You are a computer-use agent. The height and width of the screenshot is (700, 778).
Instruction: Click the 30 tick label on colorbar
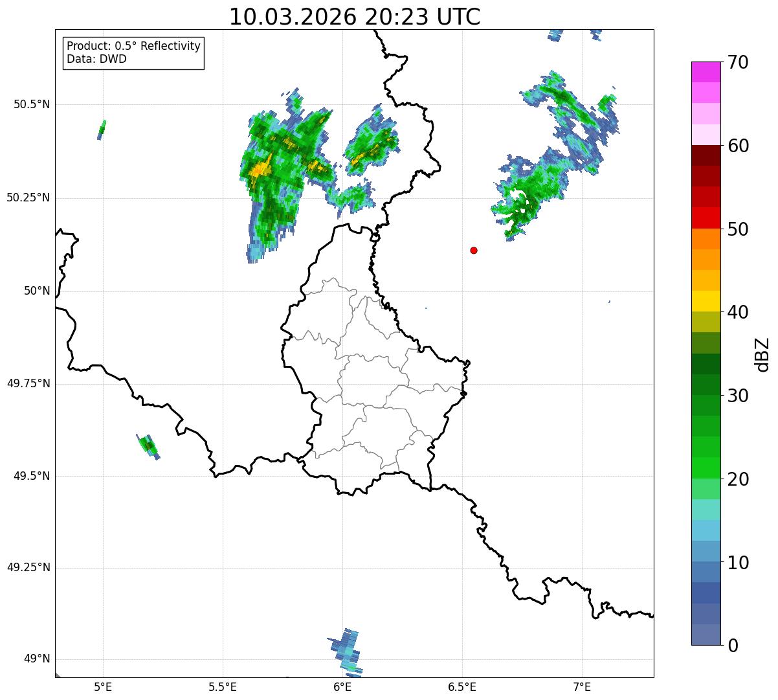[738, 396]
